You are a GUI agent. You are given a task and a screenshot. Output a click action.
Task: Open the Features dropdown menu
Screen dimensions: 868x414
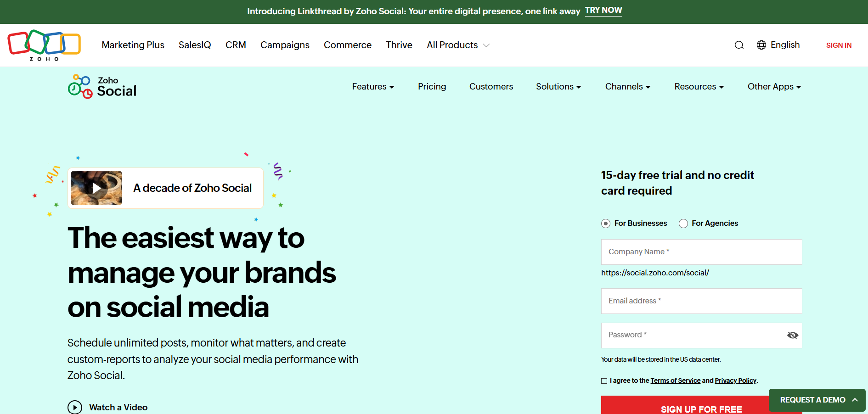[373, 87]
